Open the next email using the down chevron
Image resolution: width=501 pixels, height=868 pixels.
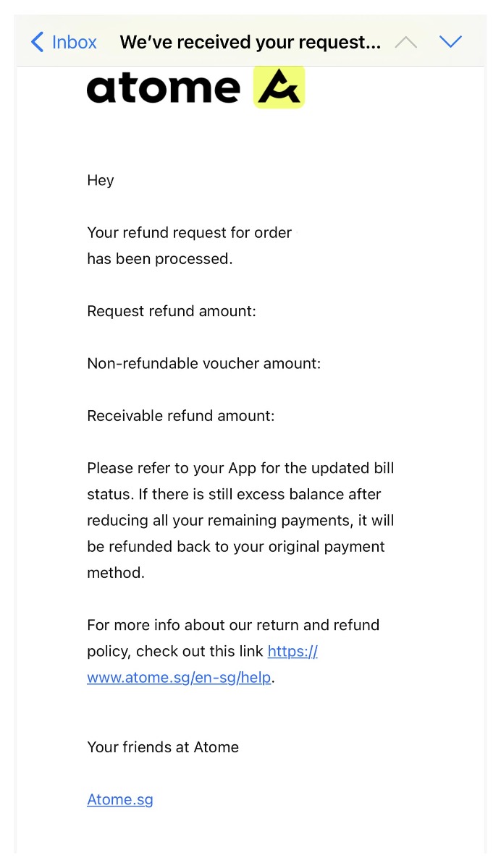tap(451, 42)
